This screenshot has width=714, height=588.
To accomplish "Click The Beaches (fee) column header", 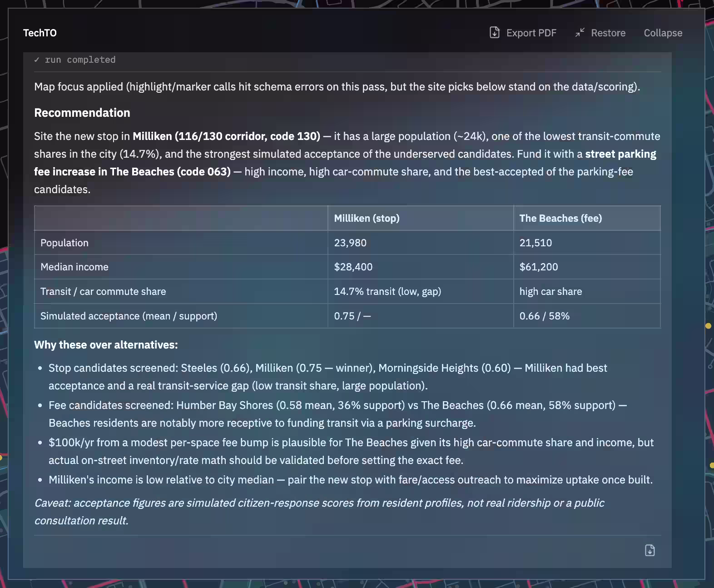I will click(x=560, y=218).
